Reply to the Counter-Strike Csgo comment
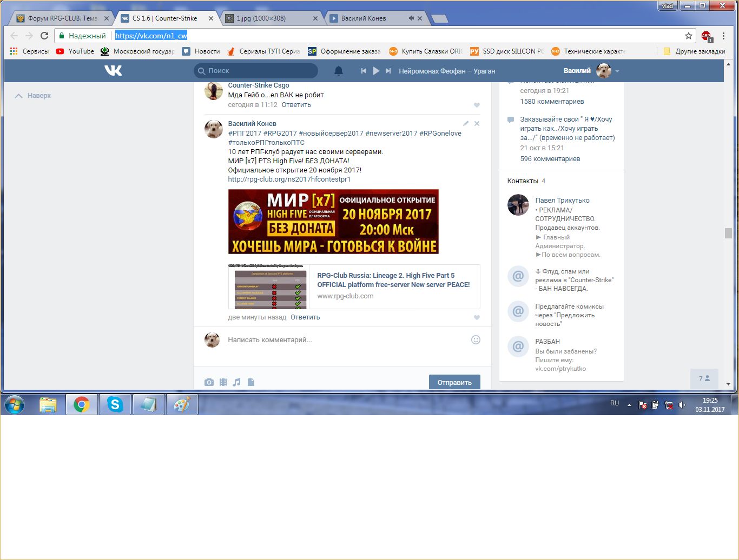The image size is (739, 560). (x=296, y=105)
